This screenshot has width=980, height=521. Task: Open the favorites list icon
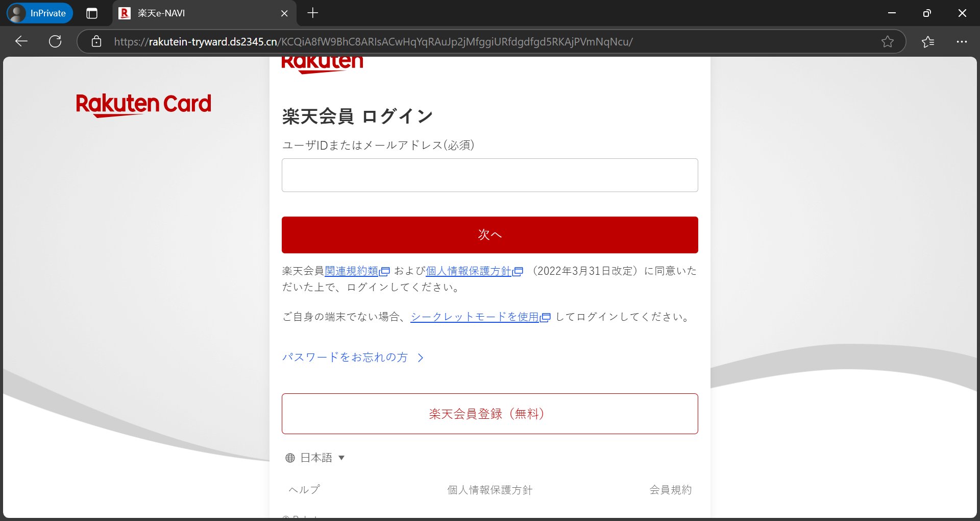[x=928, y=41]
